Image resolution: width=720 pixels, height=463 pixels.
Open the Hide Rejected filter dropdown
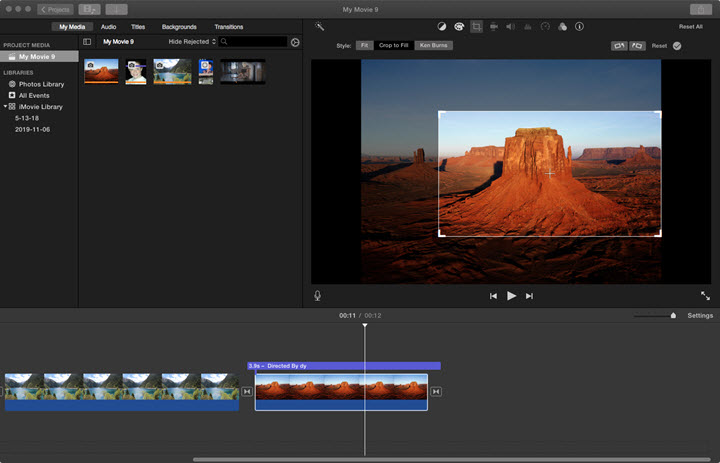pyautogui.click(x=192, y=42)
